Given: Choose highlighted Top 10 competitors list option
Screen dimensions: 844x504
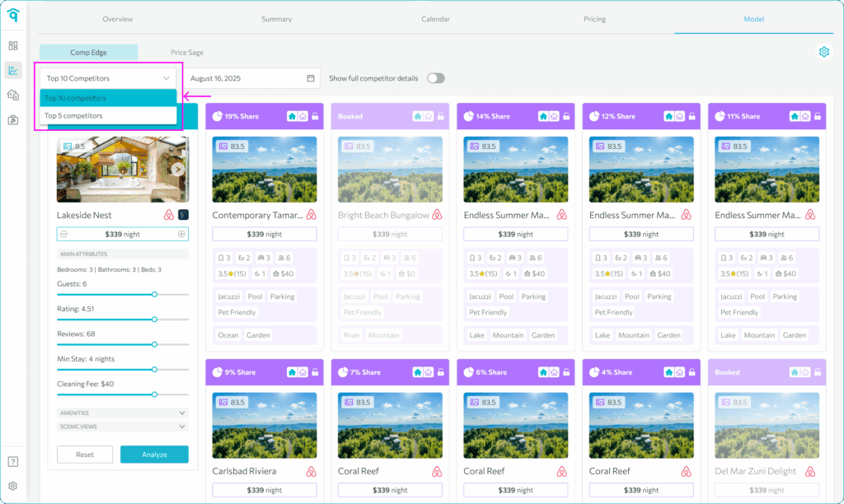Looking at the screenshot, I should point(108,98).
